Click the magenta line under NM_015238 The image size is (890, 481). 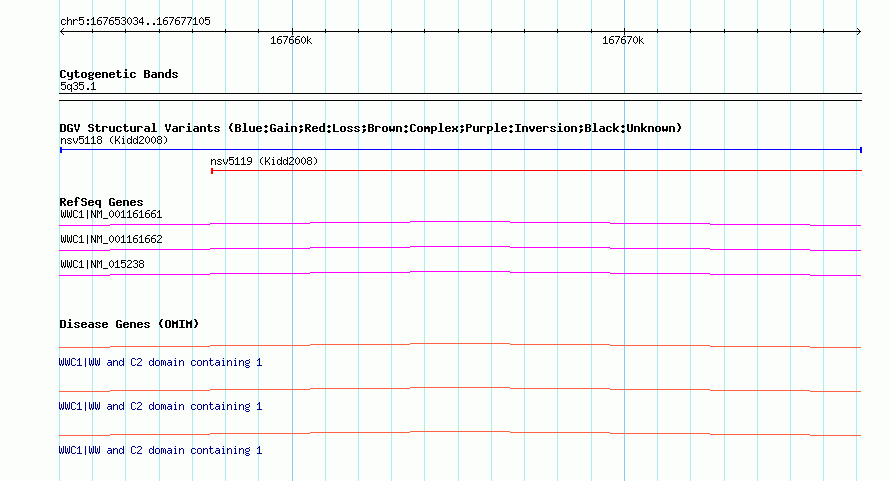coord(460,273)
